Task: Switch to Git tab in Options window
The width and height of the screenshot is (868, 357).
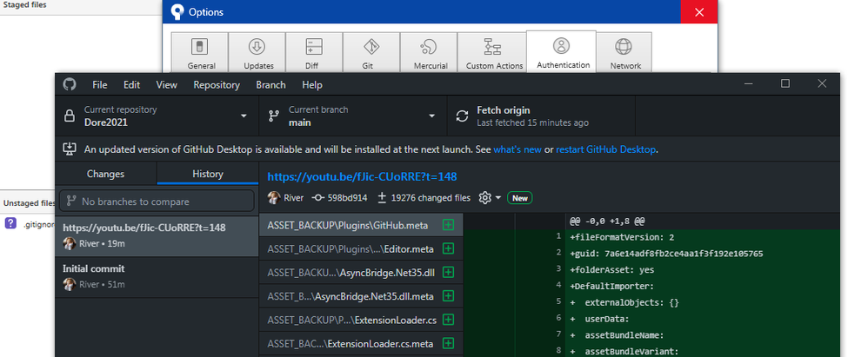Action: point(371,52)
